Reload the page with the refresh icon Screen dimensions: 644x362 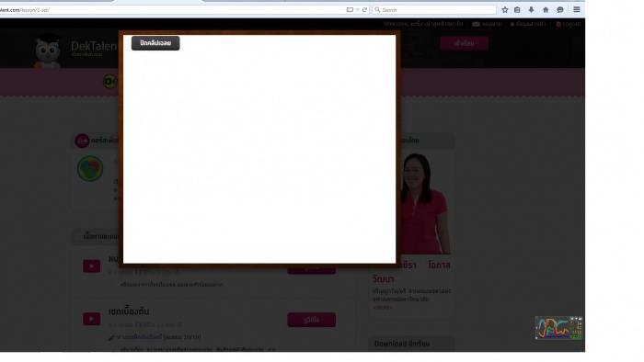click(x=364, y=10)
